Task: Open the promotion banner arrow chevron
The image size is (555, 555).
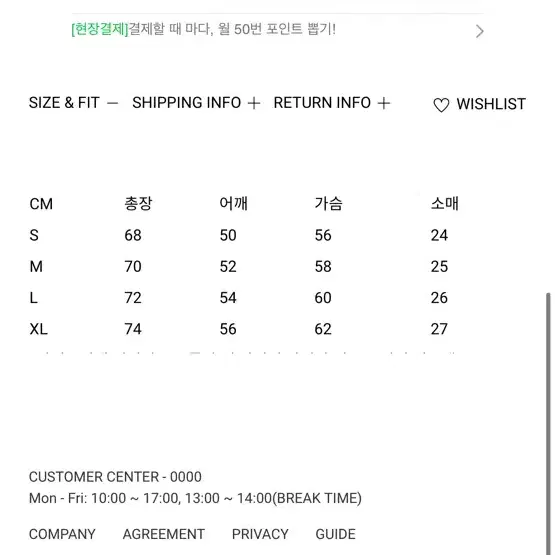Action: pyautogui.click(x=480, y=31)
